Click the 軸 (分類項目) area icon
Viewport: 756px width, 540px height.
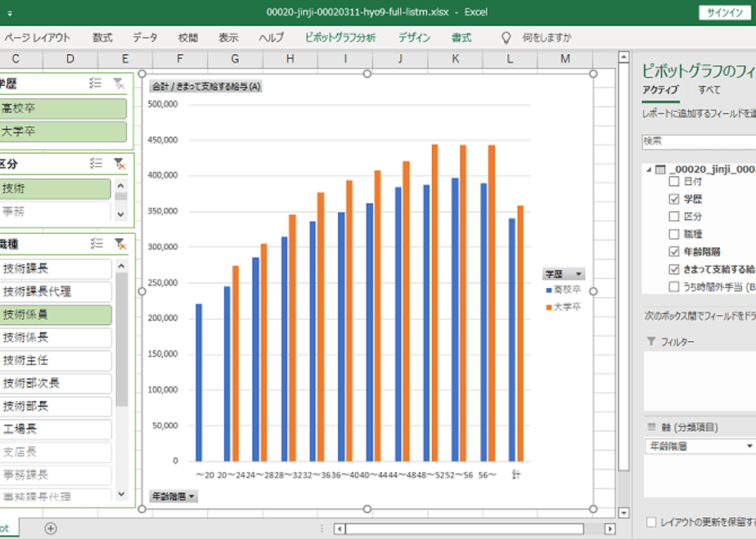[x=651, y=427]
